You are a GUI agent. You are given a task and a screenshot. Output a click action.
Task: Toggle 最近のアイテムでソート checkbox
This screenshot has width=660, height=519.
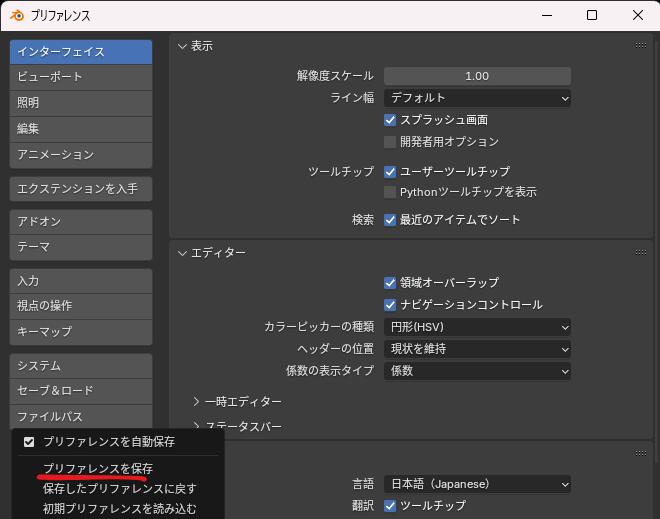[x=390, y=220]
